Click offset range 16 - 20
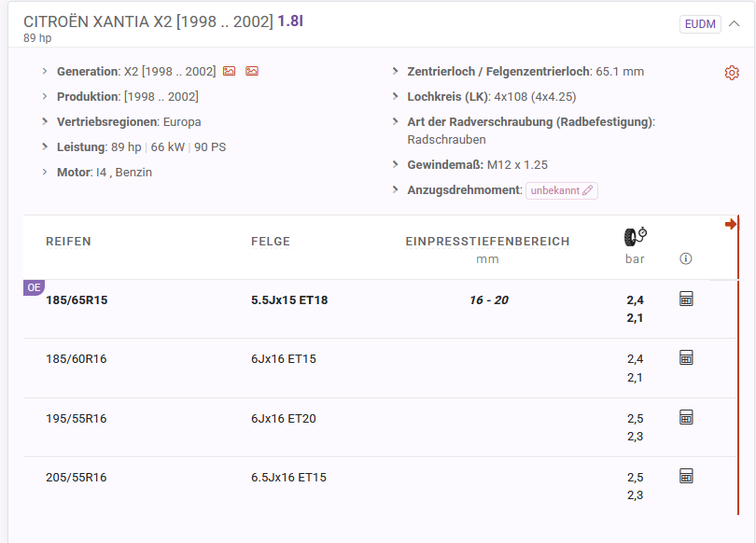Screen dimensions: 756x543 pyautogui.click(x=489, y=300)
